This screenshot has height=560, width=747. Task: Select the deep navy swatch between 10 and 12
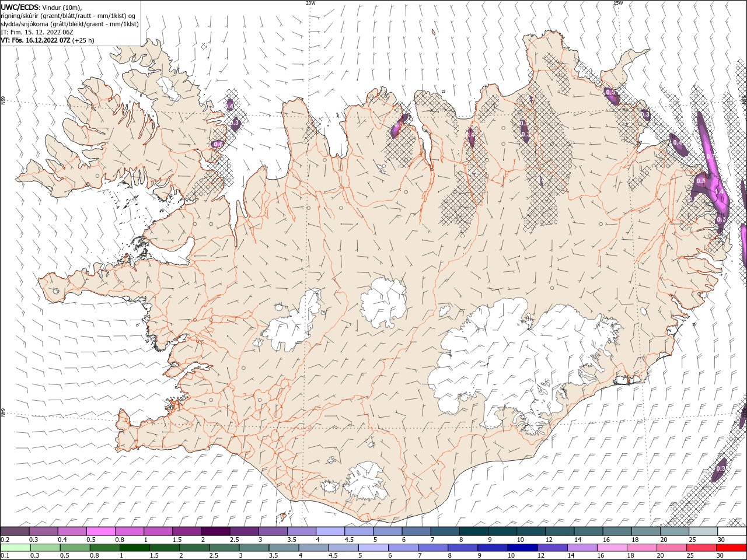tap(522, 548)
